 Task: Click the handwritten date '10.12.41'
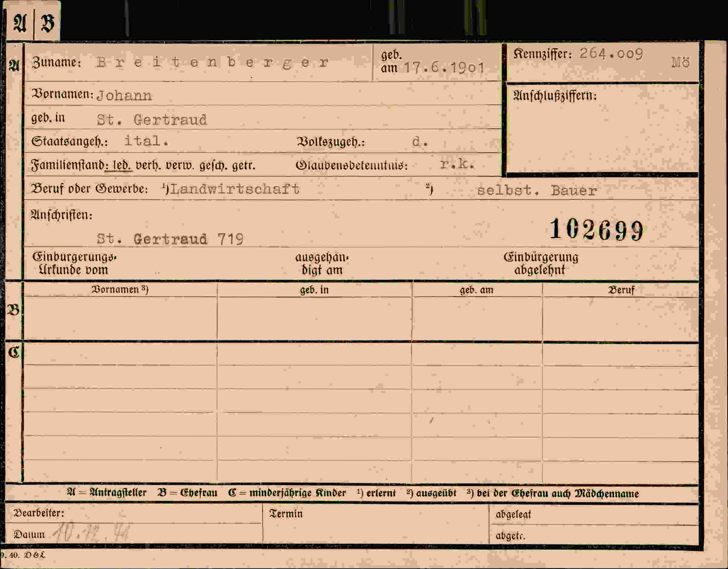[x=91, y=533]
